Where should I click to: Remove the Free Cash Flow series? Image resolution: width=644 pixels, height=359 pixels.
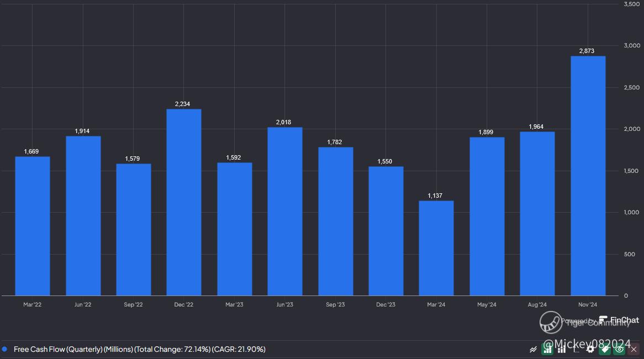click(x=634, y=350)
